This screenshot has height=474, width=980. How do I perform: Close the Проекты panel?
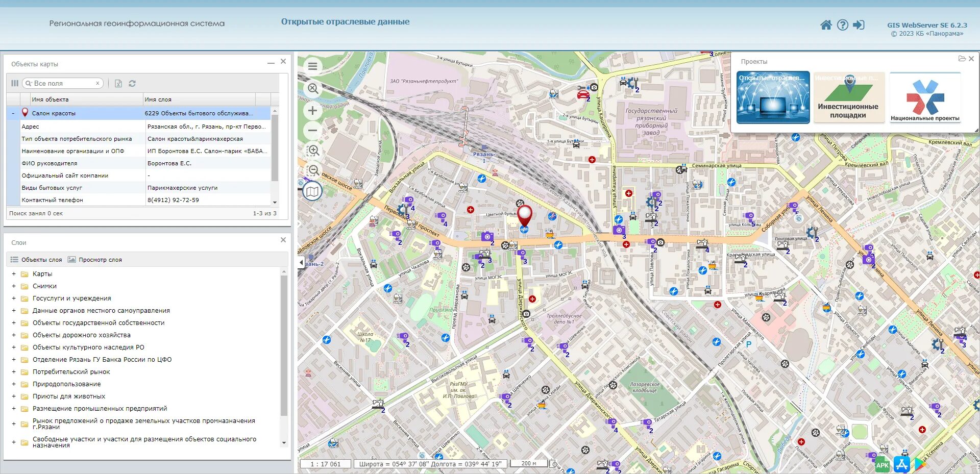click(971, 59)
